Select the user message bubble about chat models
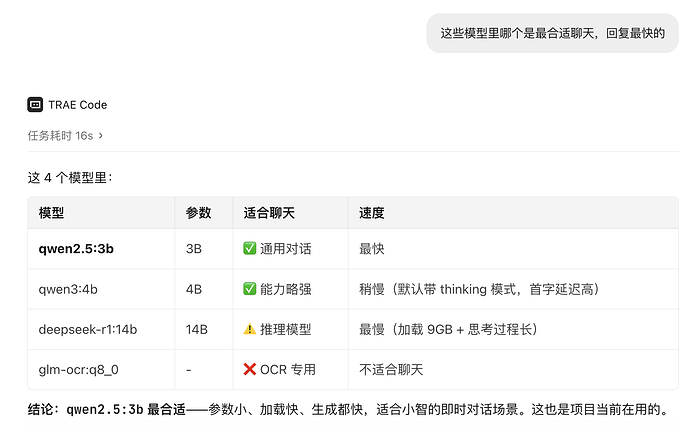 552,33
